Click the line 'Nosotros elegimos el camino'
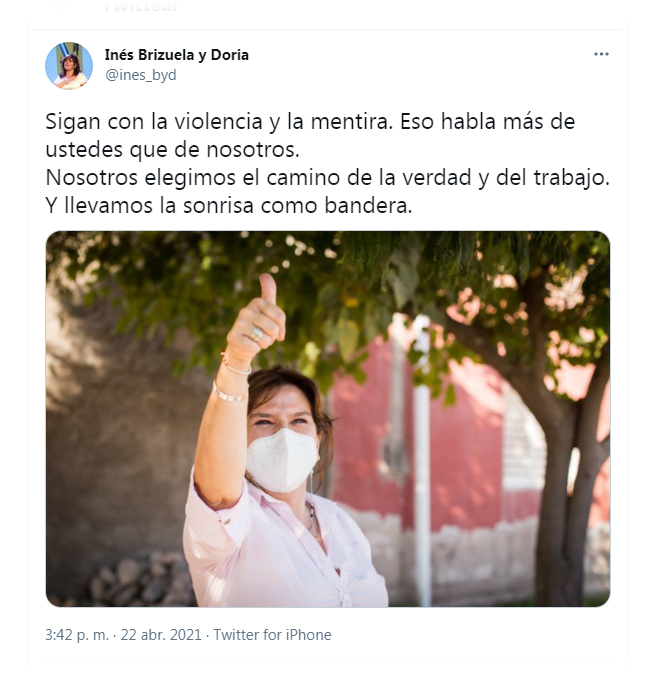This screenshot has height=682, width=653. click(327, 178)
